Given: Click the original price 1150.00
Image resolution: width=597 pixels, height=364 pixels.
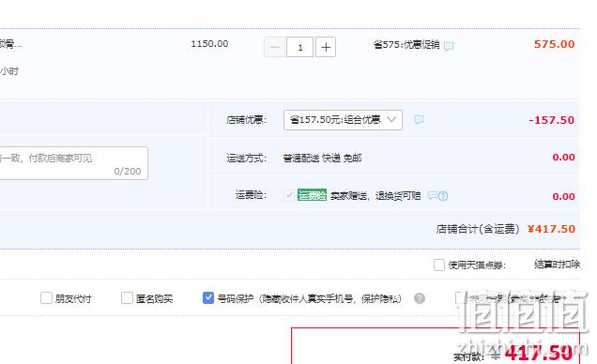Looking at the screenshot, I should click(x=209, y=44).
